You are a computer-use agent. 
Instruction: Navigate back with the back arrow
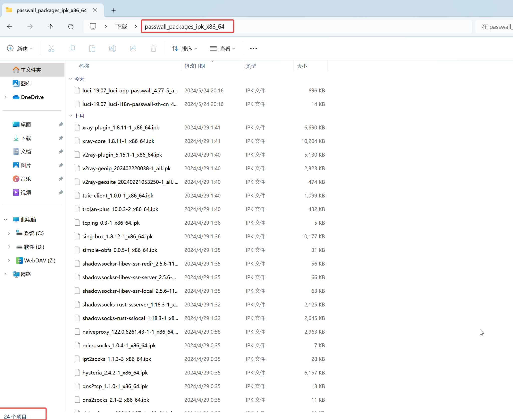(x=10, y=27)
